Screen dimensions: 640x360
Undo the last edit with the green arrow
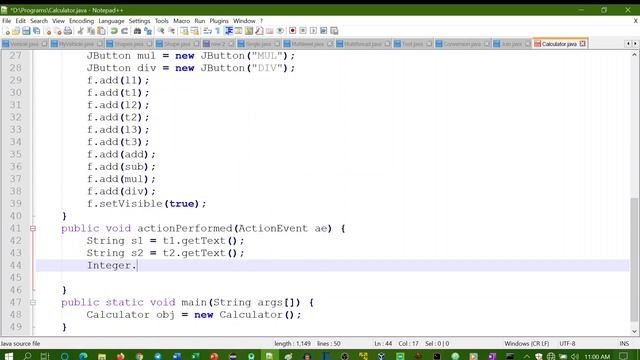point(114,31)
